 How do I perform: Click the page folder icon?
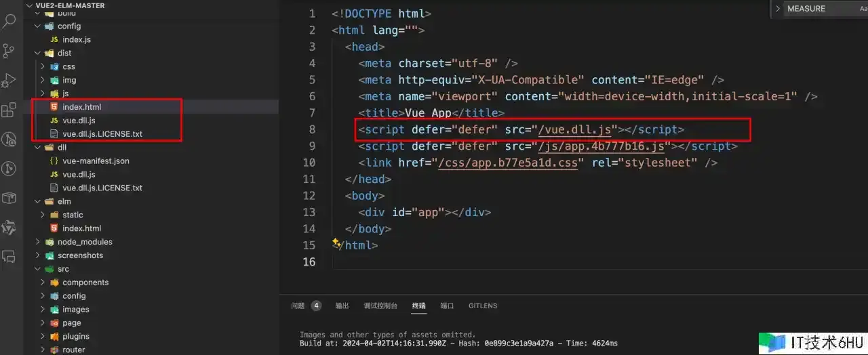tap(54, 323)
